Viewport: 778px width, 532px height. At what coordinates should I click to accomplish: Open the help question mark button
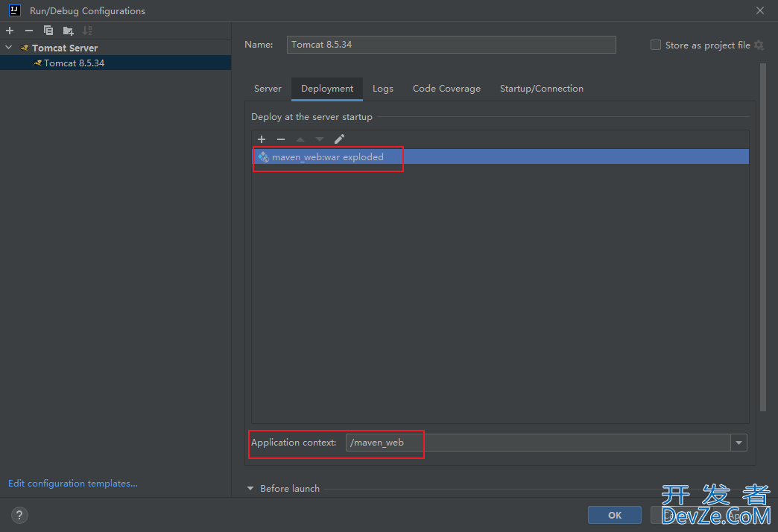[19, 515]
